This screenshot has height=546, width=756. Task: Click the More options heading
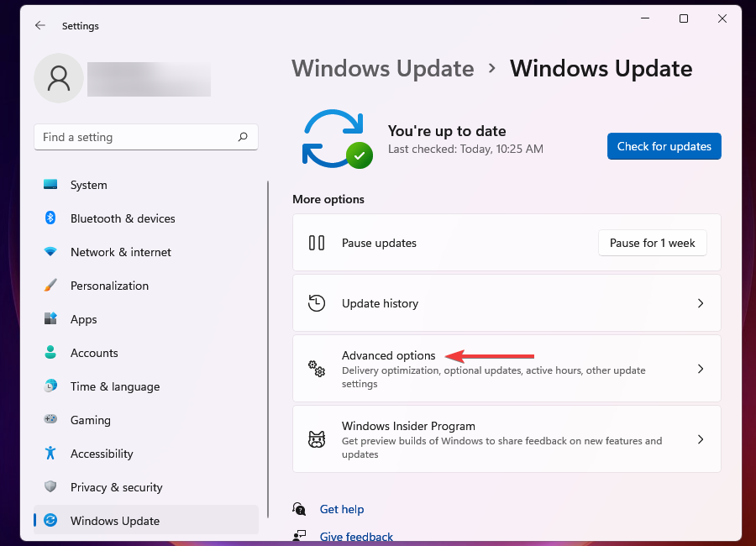tap(328, 199)
